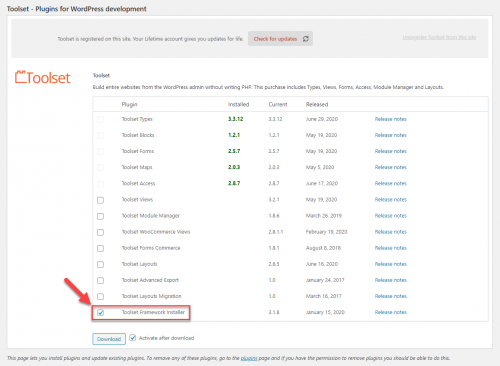This screenshot has width=500, height=366.
Task: Open Release notes for Toolset Advanced Export
Action: [391, 280]
